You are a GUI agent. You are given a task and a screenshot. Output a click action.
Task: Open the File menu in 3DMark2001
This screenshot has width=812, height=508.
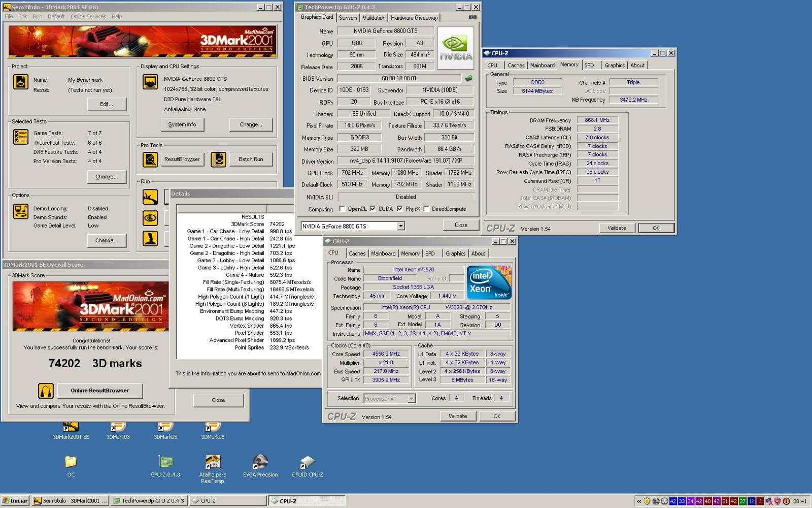click(9, 16)
